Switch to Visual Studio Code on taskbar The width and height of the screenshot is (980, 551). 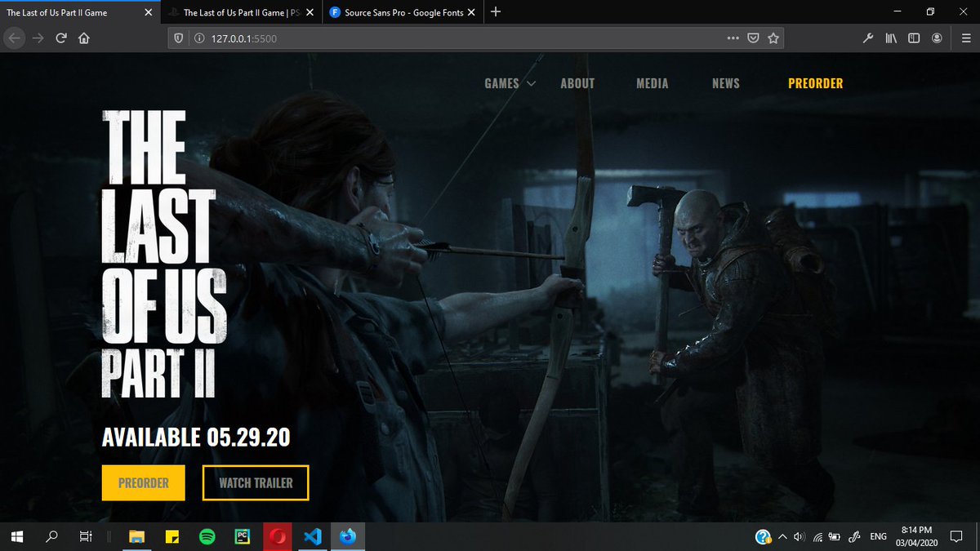click(x=312, y=536)
